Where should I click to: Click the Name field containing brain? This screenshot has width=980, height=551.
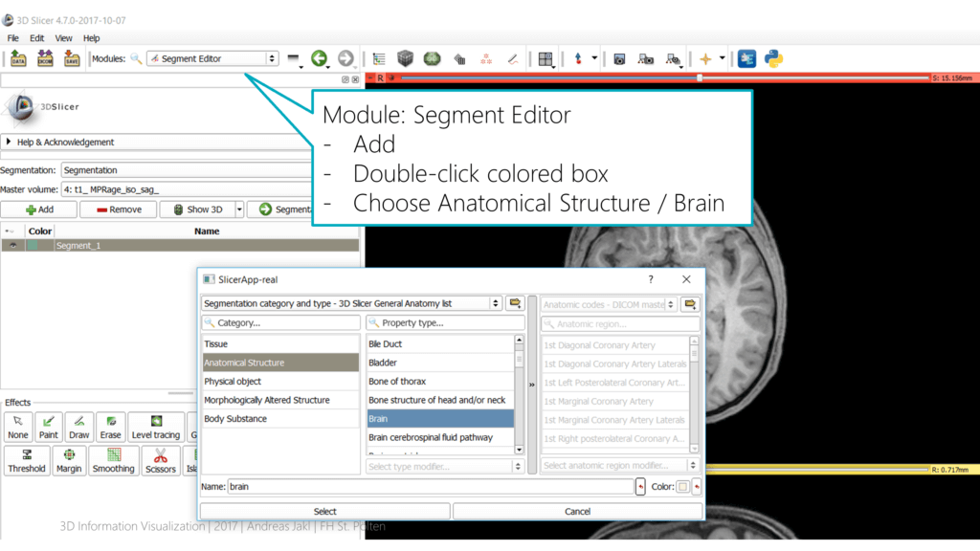click(431, 487)
